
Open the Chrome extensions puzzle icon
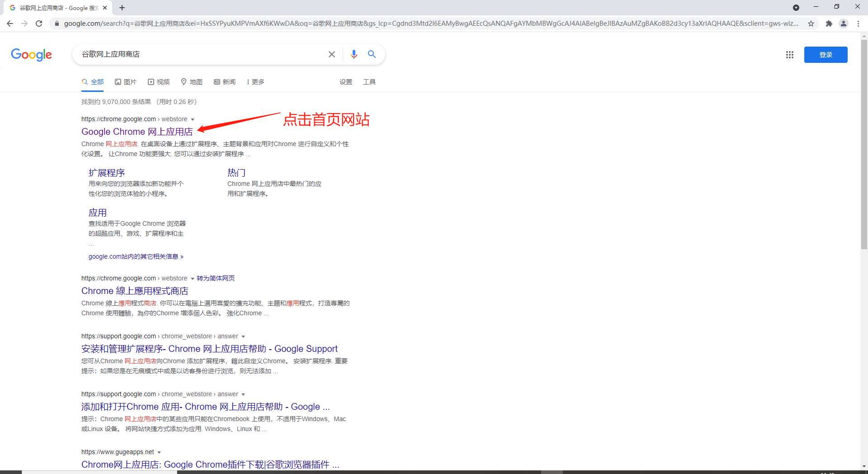pos(829,24)
